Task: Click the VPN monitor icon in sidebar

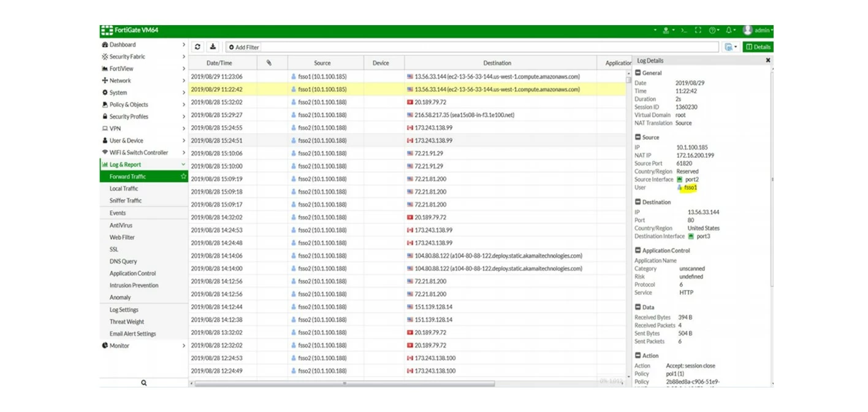Action: [105, 129]
